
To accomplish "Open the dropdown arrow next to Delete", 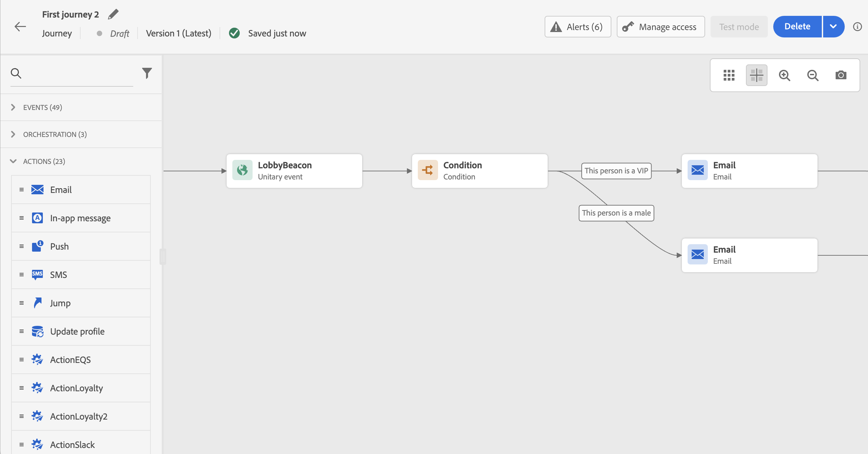I will pos(833,27).
